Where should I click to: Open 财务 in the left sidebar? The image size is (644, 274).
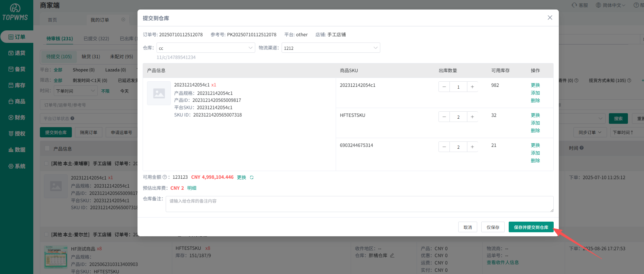pos(17,118)
